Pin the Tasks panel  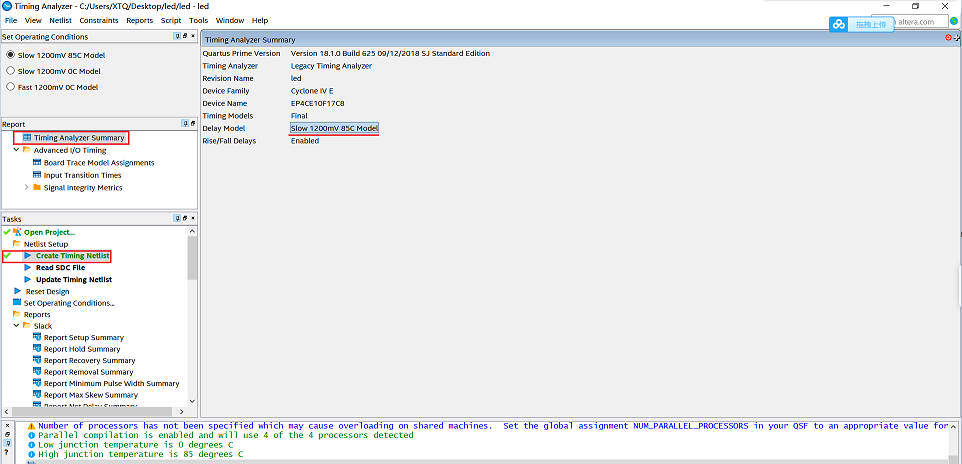pos(177,218)
